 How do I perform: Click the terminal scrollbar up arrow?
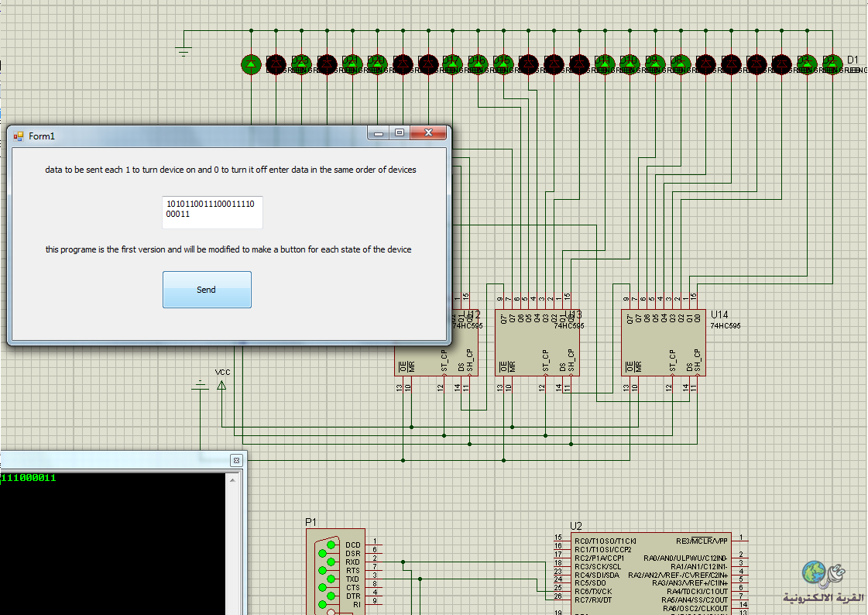pos(232,480)
